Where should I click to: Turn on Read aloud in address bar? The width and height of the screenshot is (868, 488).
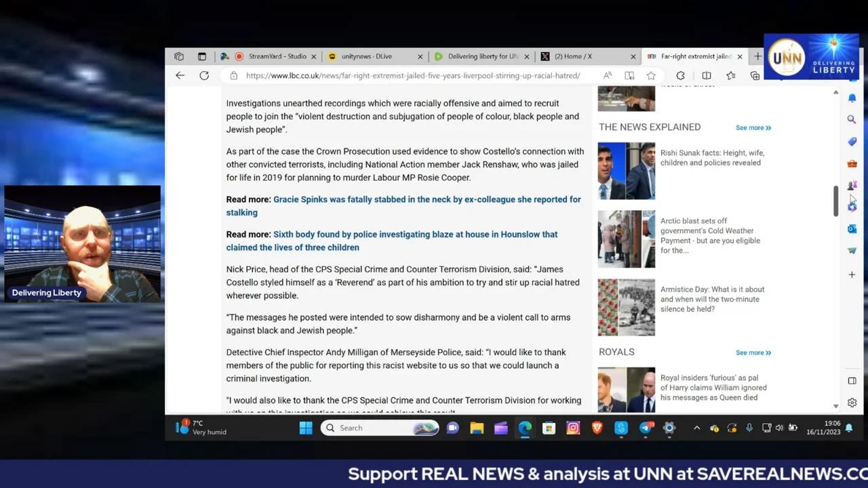pyautogui.click(x=608, y=75)
